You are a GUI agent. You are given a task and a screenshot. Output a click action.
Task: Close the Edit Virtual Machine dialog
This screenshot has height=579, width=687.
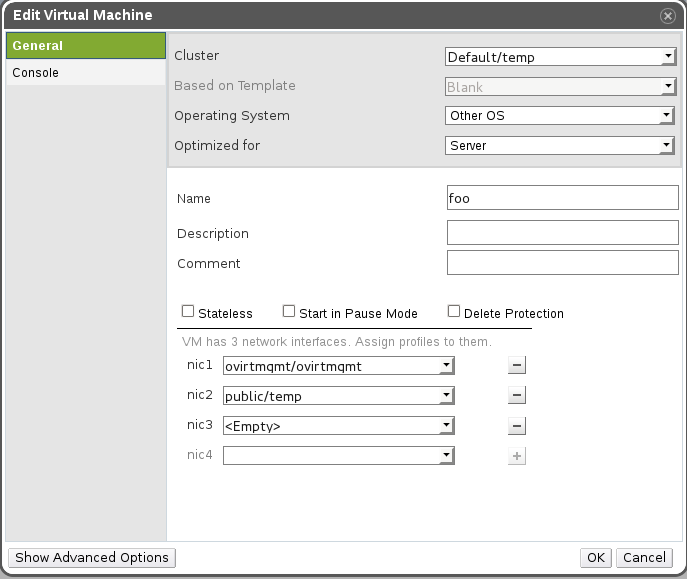tap(668, 15)
